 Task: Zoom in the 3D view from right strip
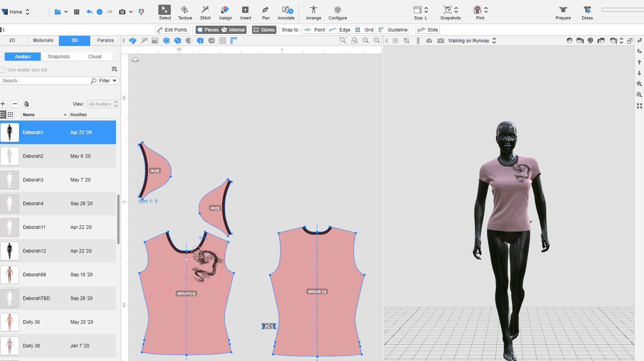point(639,84)
